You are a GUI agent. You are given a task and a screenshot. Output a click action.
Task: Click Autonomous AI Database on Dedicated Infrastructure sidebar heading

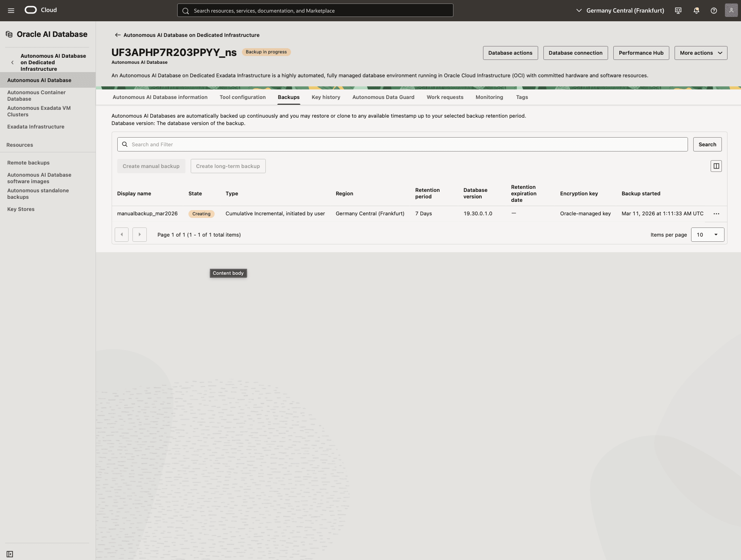[53, 63]
